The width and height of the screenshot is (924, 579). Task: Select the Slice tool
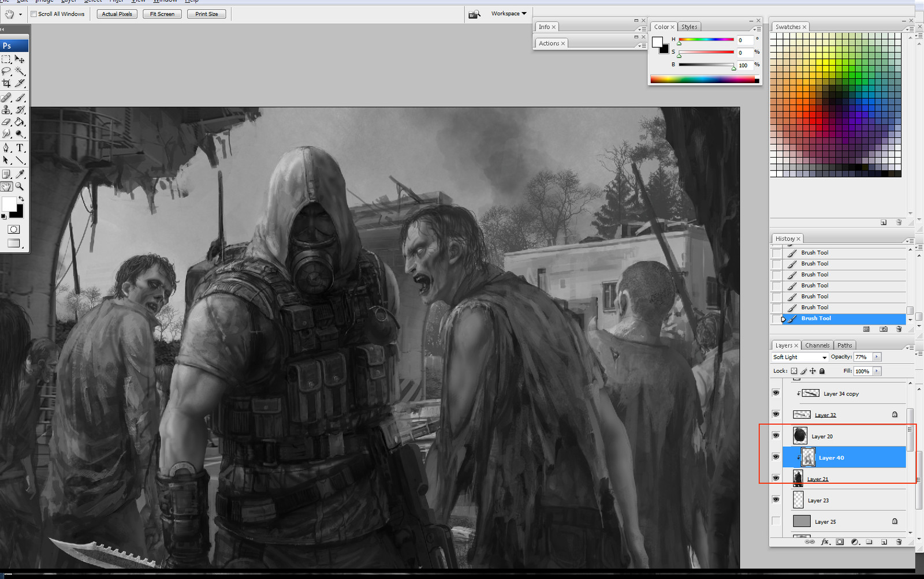coord(20,83)
